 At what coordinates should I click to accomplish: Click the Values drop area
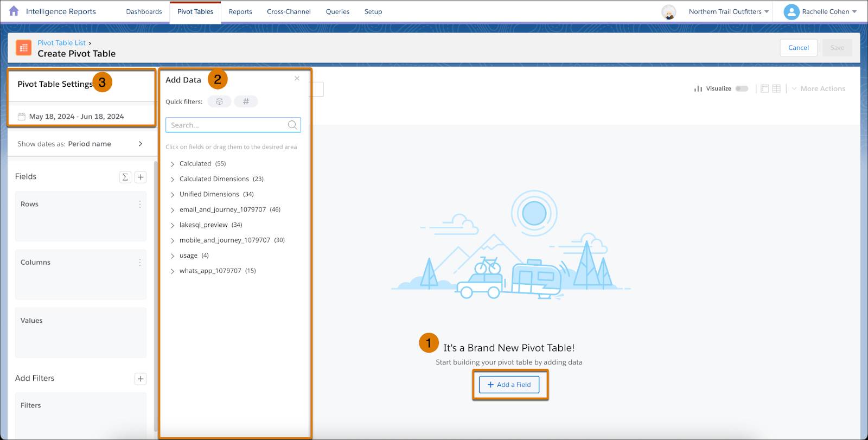coord(81,333)
